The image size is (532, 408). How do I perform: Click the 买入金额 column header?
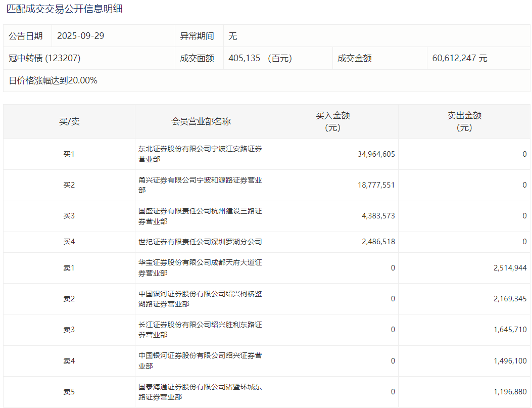click(332, 121)
